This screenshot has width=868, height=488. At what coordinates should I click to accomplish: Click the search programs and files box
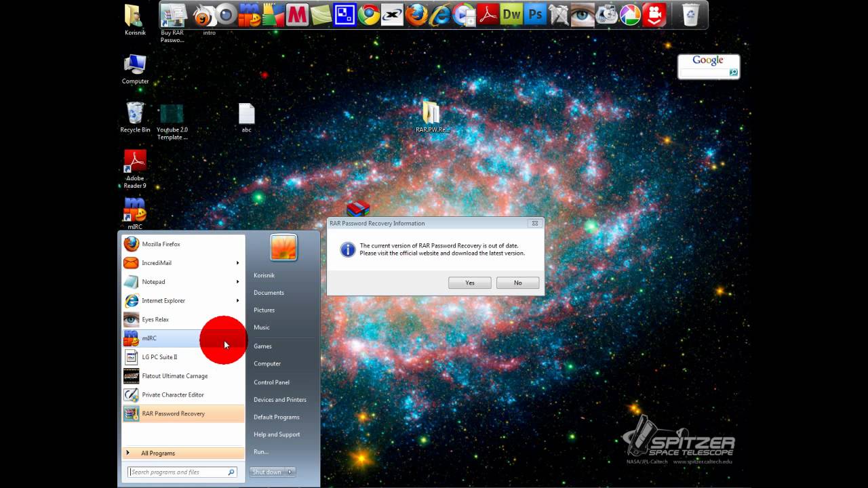click(182, 472)
